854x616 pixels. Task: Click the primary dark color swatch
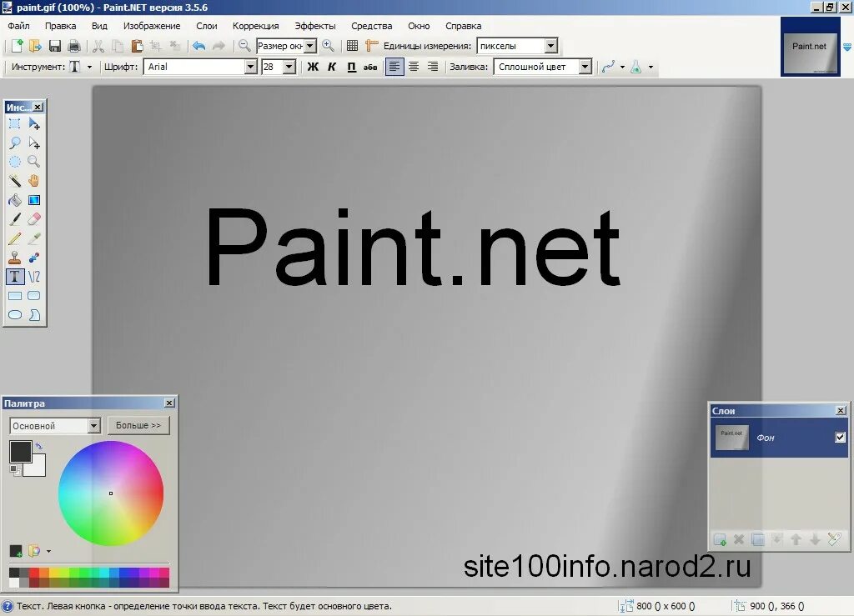(x=20, y=452)
